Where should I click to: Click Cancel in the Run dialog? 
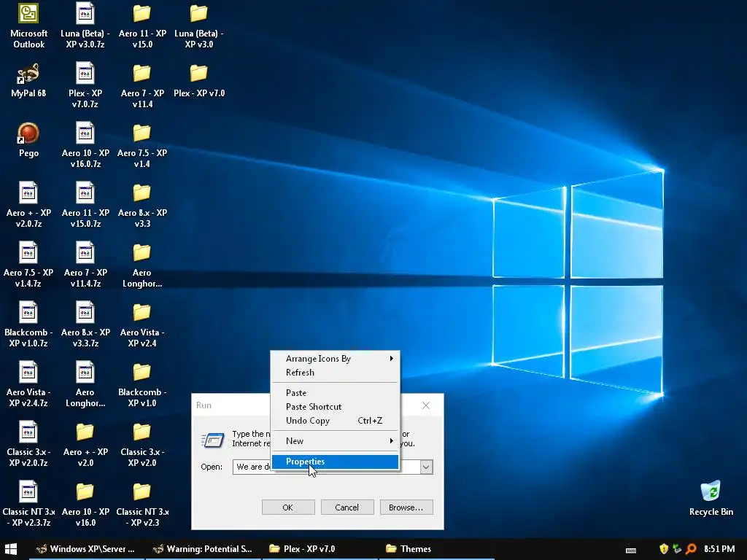347,507
